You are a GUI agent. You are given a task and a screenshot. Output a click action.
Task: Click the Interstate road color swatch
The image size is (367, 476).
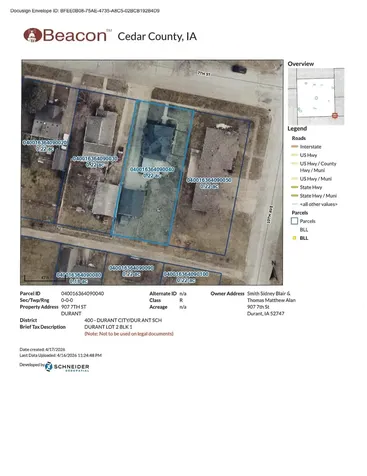pos(294,147)
